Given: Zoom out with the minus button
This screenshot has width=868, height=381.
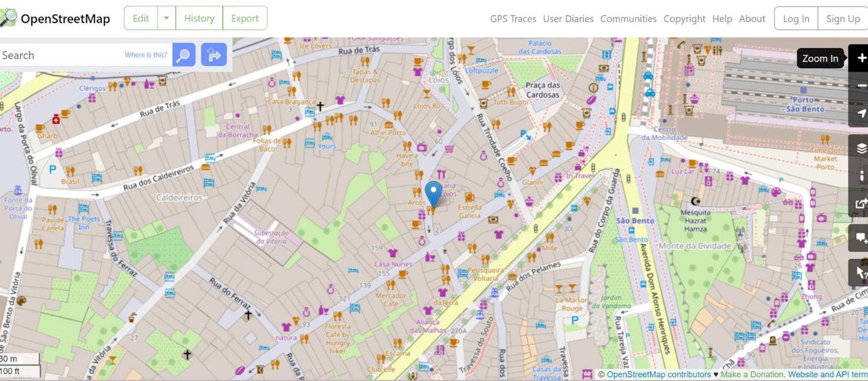Looking at the screenshot, I should click(x=861, y=86).
